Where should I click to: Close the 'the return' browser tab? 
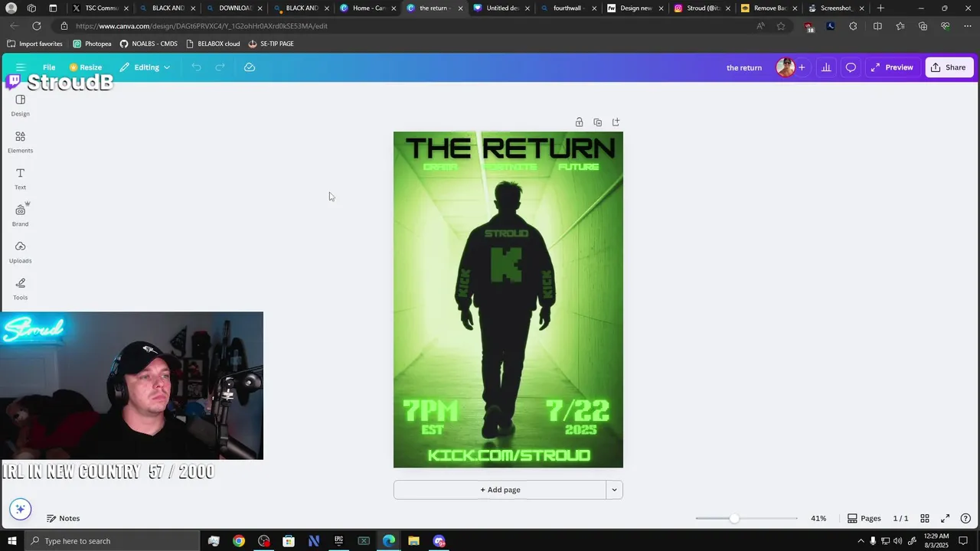click(x=460, y=8)
